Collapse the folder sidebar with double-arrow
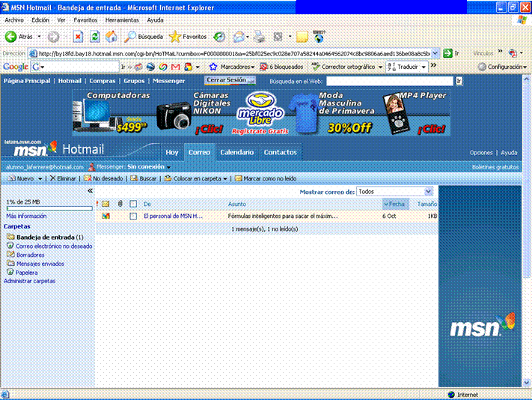The image size is (532, 400). coord(91,192)
